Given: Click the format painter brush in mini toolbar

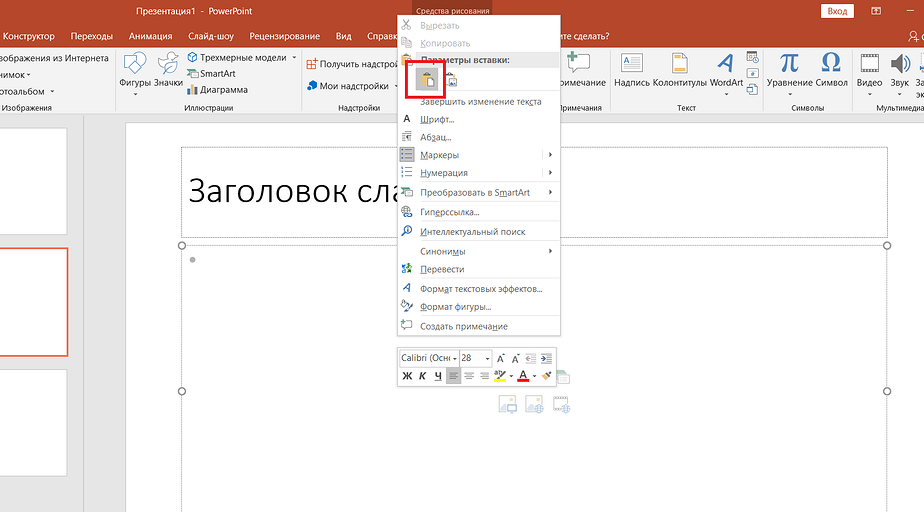Looking at the screenshot, I should [546, 376].
